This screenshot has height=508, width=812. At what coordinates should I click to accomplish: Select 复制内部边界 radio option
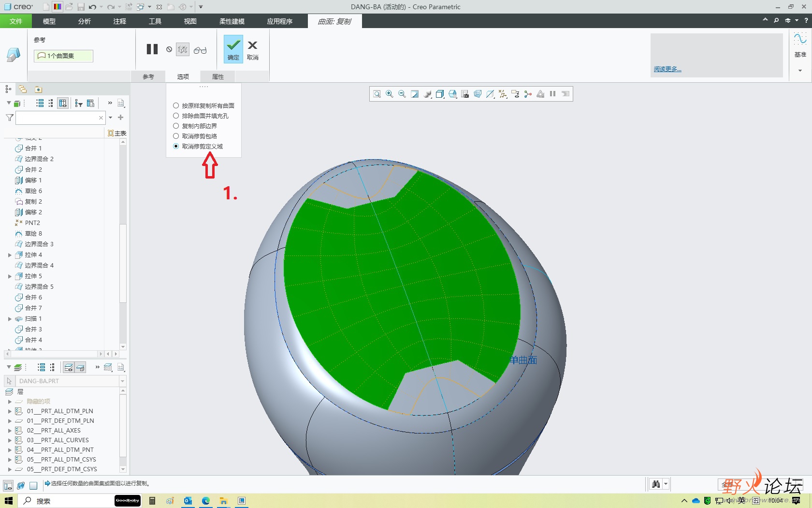point(176,126)
